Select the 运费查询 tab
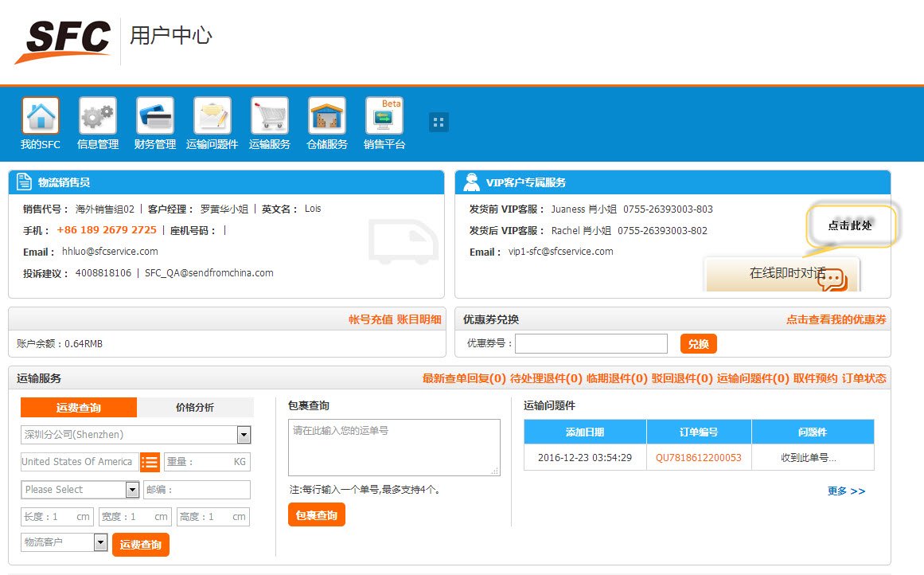 [79, 408]
